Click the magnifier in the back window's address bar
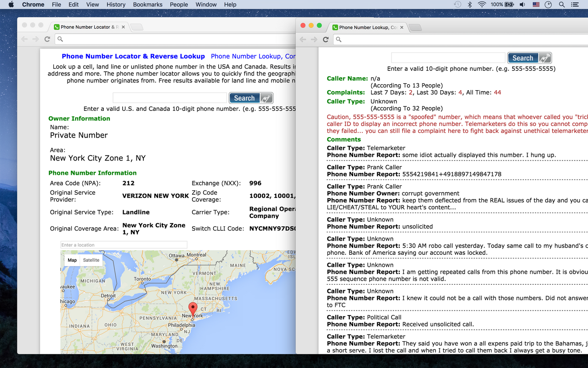The image size is (588, 368). [60, 39]
